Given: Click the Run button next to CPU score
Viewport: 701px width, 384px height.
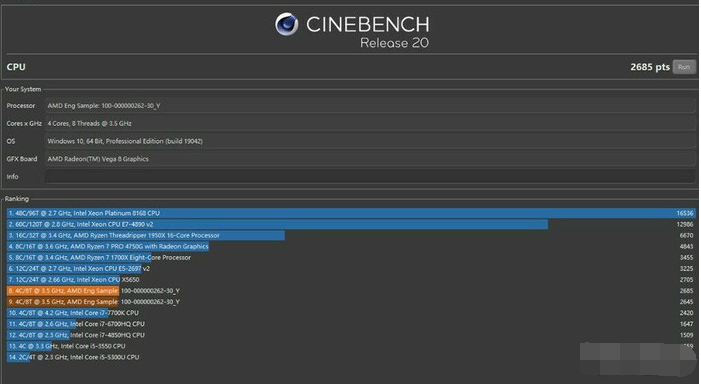Looking at the screenshot, I should [x=684, y=67].
